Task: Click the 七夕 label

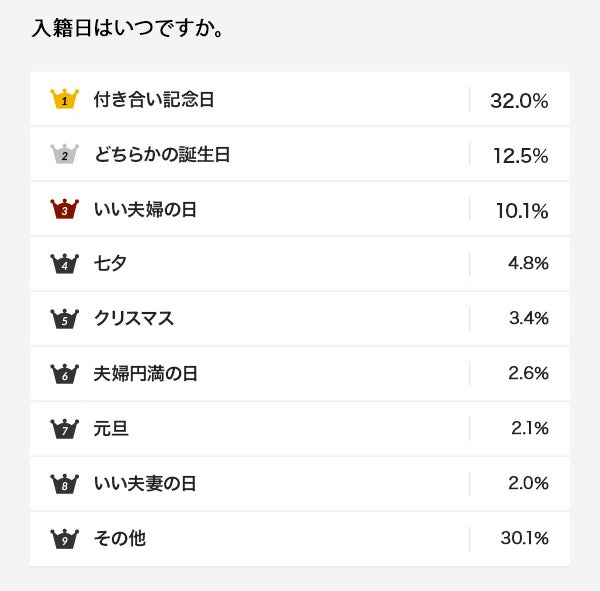Action: point(110,264)
